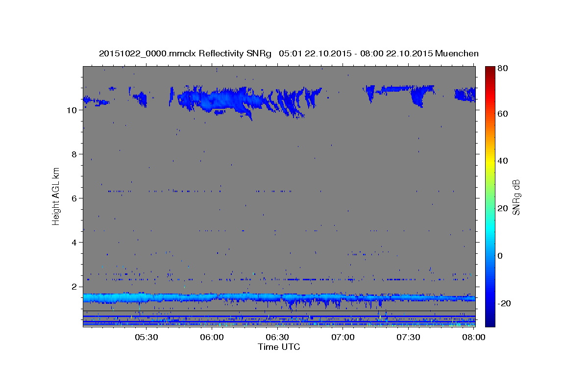Click the low cyan cloud layer near 1.5 km

click(x=279, y=298)
